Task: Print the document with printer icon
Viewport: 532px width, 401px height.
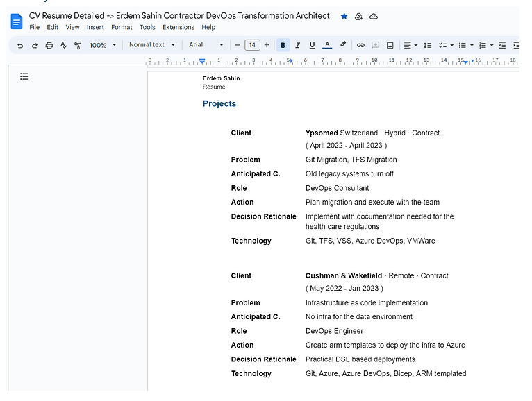Action: pos(49,45)
